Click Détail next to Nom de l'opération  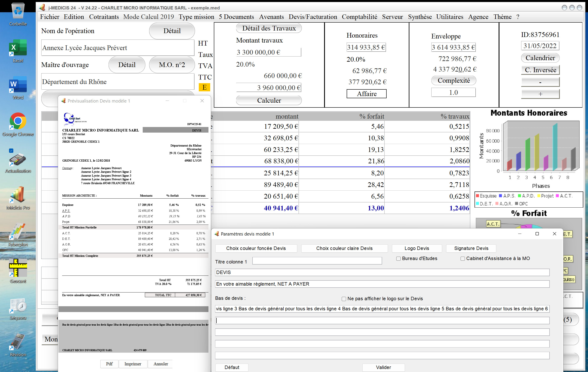[172, 31]
